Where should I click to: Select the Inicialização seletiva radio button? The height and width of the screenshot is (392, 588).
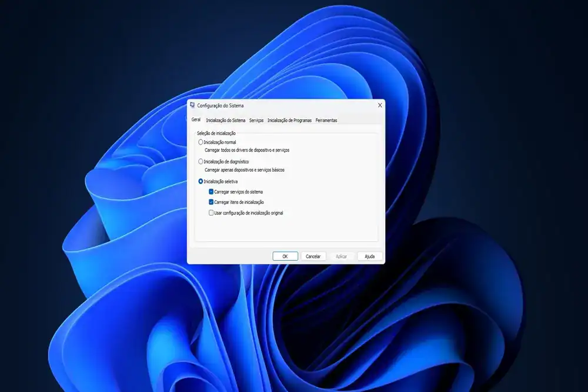pyautogui.click(x=201, y=182)
